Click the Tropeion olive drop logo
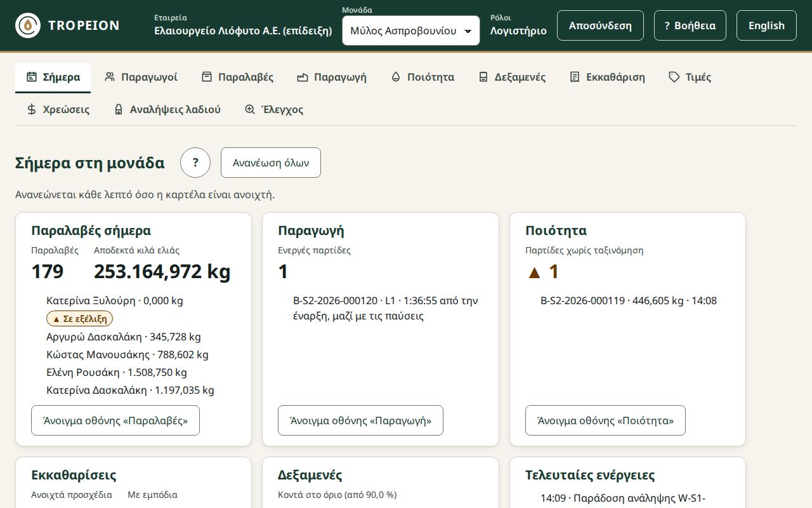The image size is (812, 508). point(28,25)
